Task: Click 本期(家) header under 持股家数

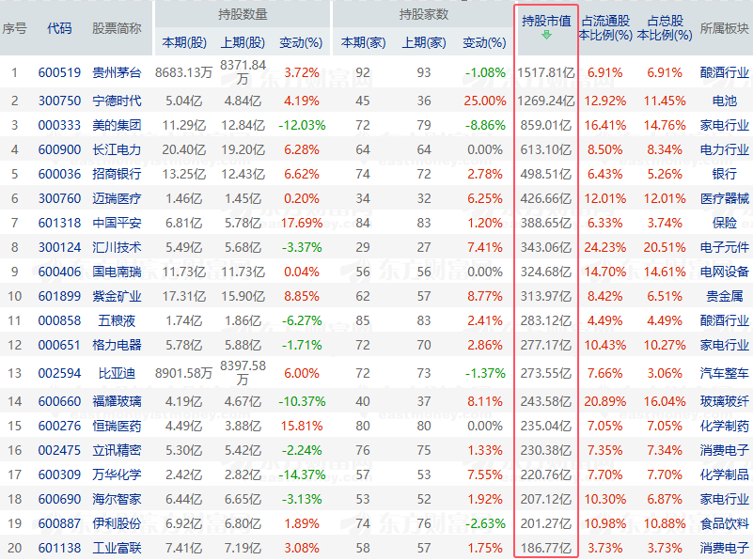Action: point(363,42)
